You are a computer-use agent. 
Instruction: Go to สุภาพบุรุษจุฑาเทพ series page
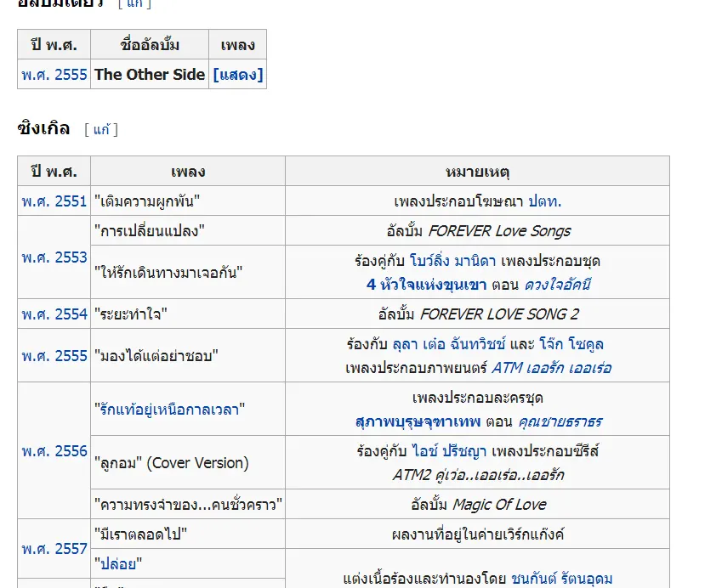pyautogui.click(x=418, y=421)
